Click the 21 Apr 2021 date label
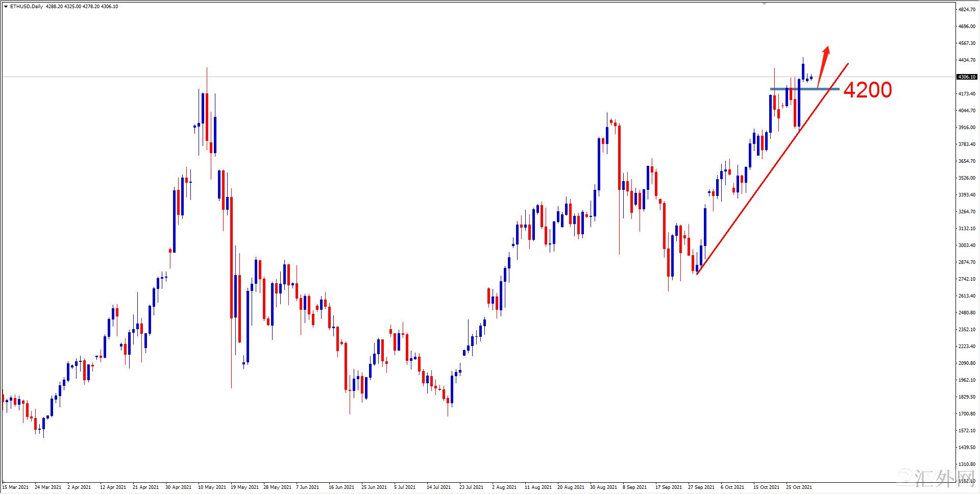This screenshot has width=980, height=494. 145,487
